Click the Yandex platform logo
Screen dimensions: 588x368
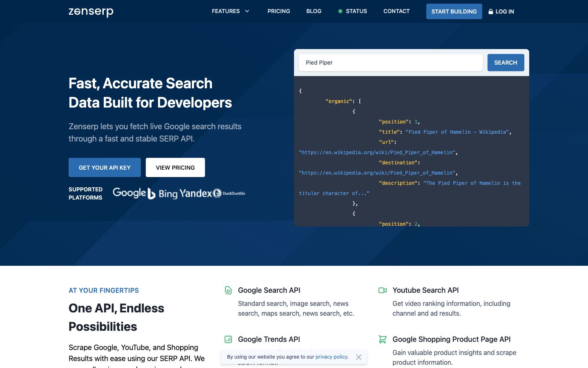196,193
